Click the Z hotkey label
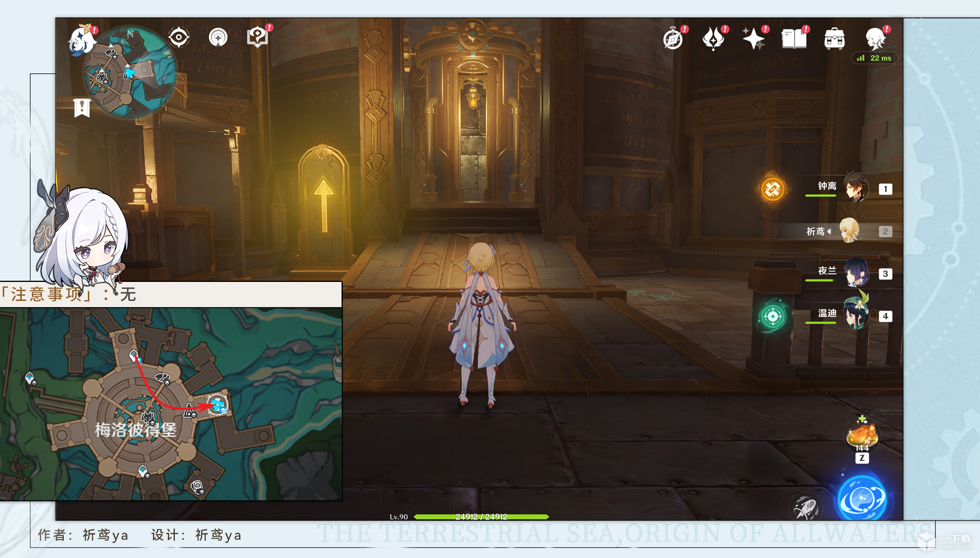This screenshot has width=980, height=558. [862, 458]
